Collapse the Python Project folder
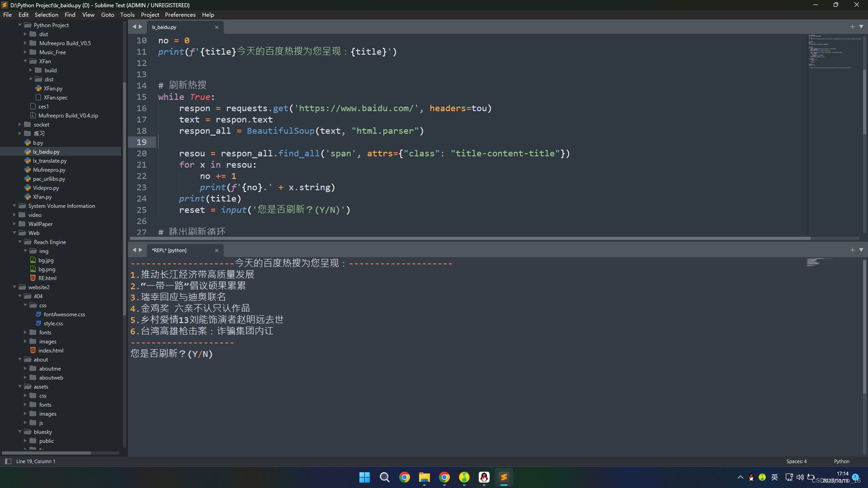 pos(20,25)
